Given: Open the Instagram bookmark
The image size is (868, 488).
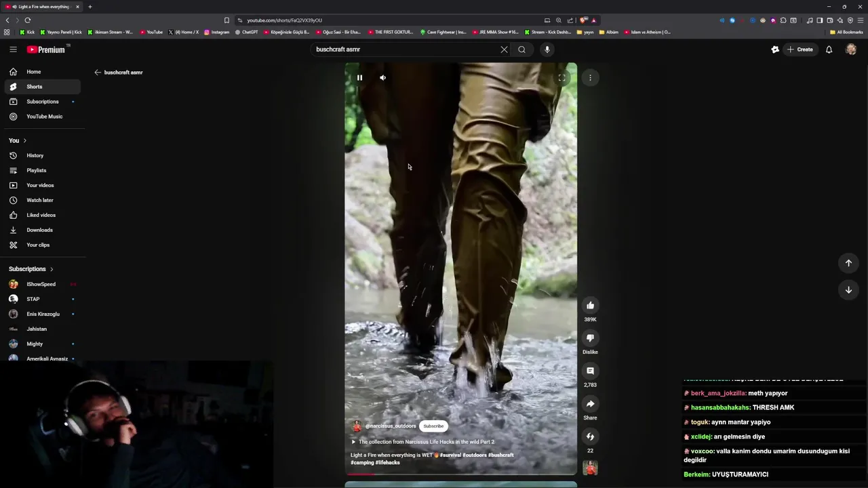Looking at the screenshot, I should coord(217,32).
